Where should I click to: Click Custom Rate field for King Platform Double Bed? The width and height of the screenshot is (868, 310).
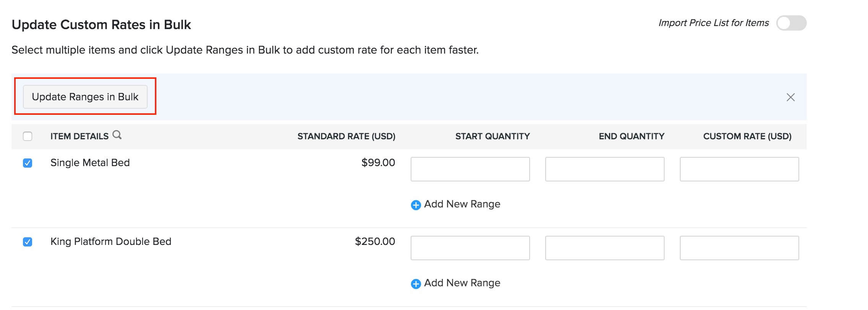[739, 248]
